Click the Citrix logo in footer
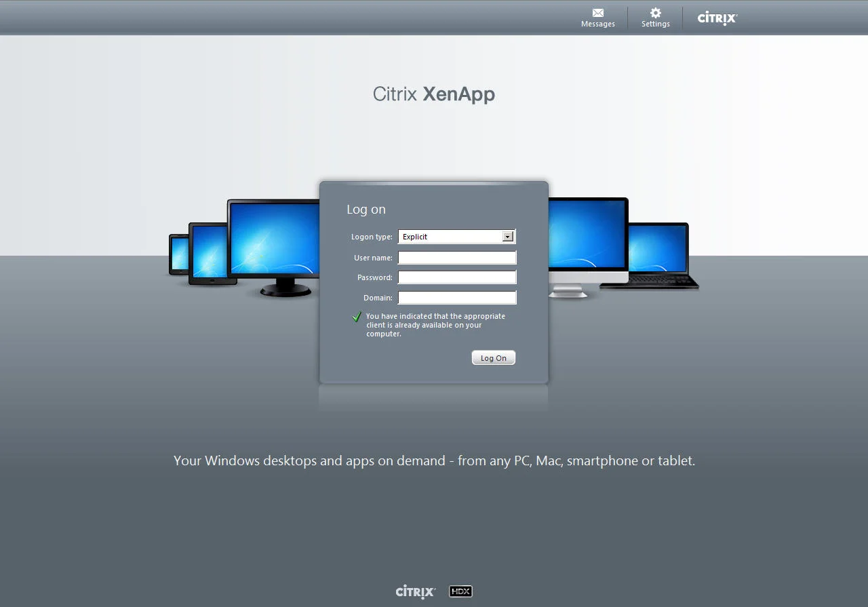 [x=416, y=592]
